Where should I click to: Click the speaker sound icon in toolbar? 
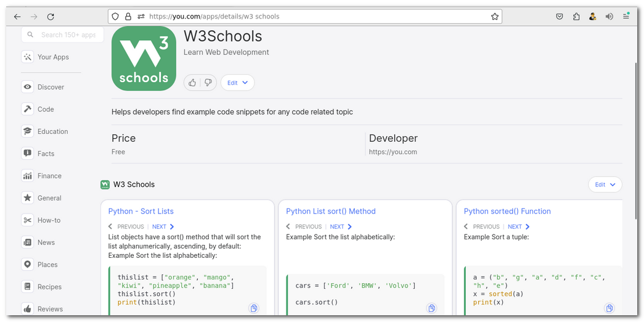pos(609,17)
